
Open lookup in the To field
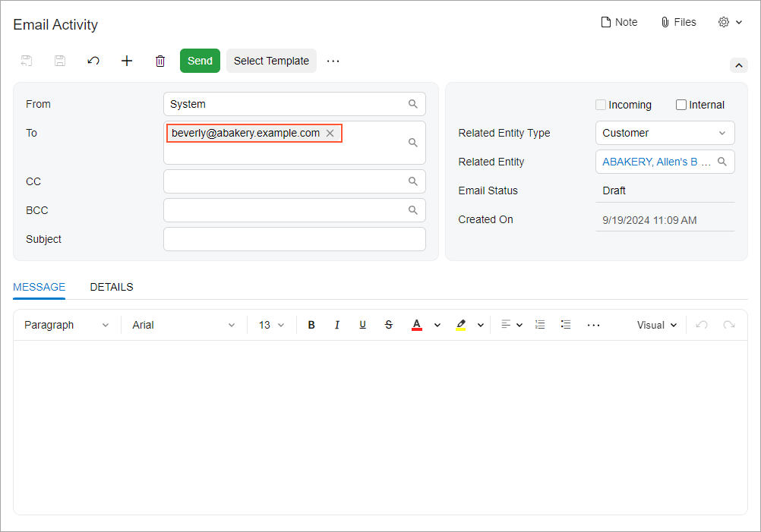pos(413,143)
